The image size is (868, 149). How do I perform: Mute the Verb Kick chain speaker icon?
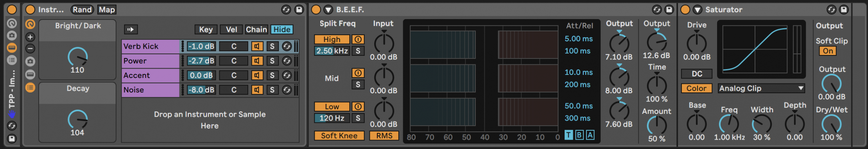[257, 46]
